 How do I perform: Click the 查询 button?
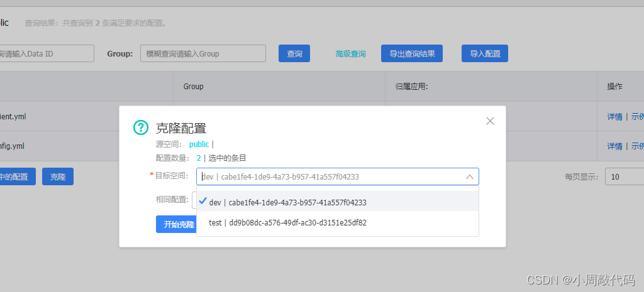tap(294, 54)
